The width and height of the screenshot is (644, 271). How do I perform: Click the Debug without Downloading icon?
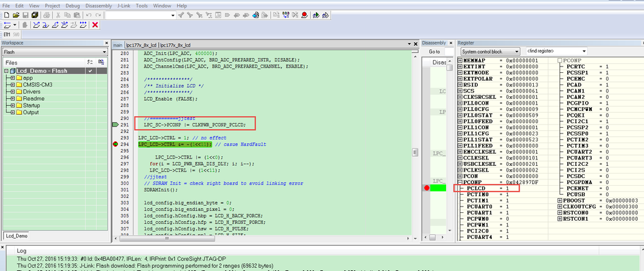click(325, 15)
